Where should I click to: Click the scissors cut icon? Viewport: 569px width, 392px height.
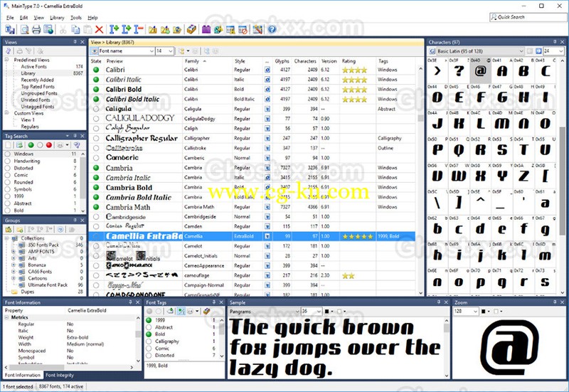point(63,29)
